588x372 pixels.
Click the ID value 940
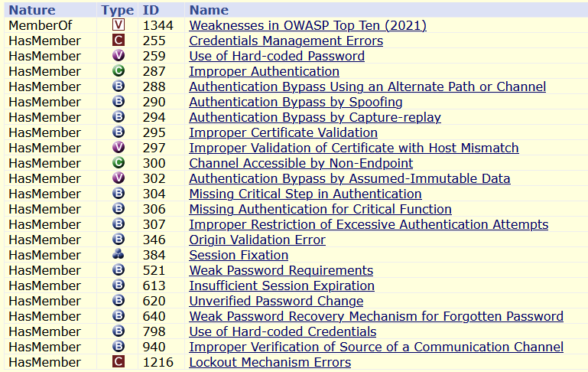click(154, 347)
